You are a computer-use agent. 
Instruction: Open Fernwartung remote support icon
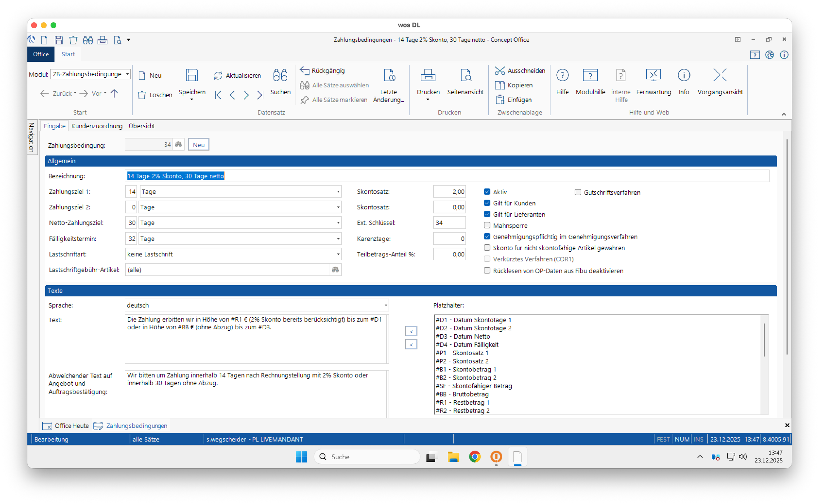(x=653, y=75)
